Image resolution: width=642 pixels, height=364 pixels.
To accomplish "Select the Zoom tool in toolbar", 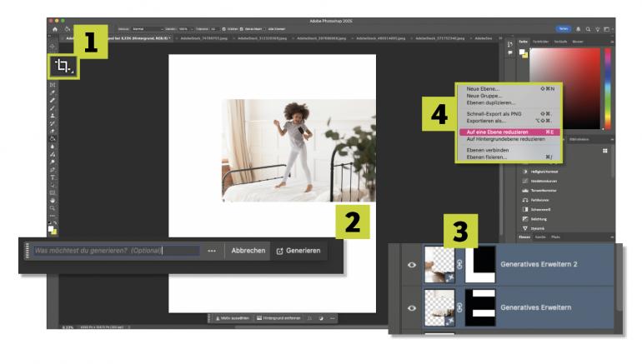I will [x=53, y=208].
